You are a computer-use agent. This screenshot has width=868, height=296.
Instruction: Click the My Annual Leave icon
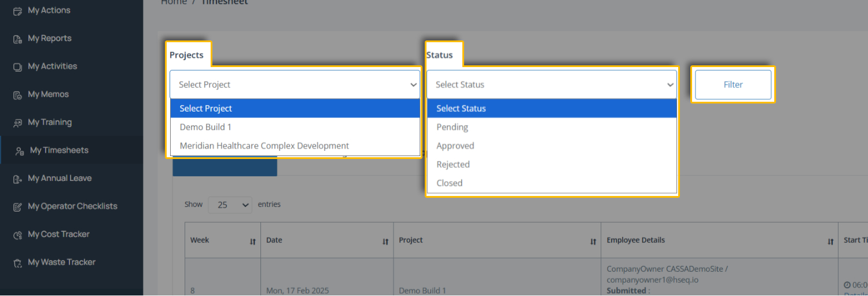(x=18, y=179)
